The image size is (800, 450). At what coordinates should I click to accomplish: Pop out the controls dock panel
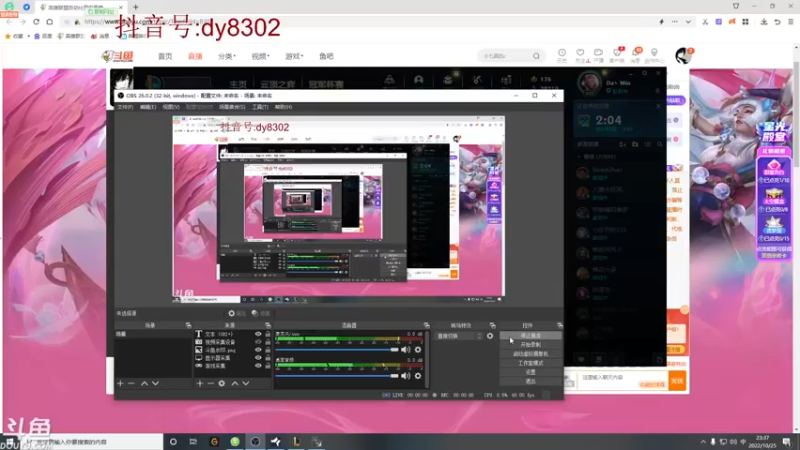pos(560,325)
